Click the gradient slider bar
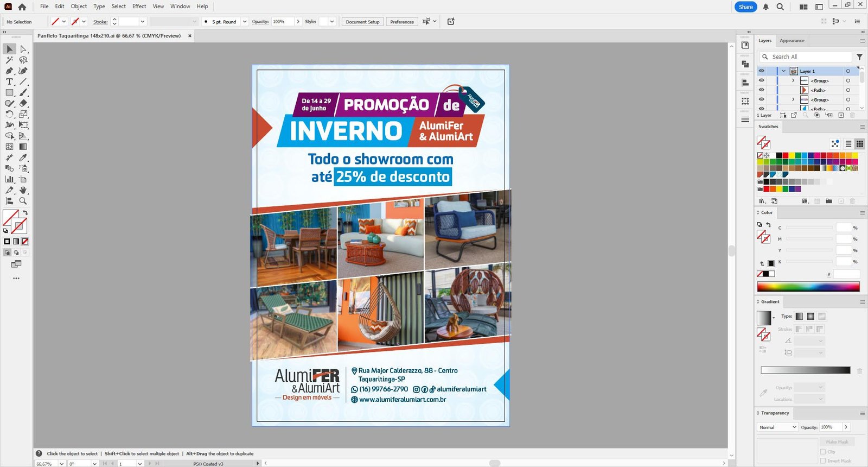Viewport: 868px width, 467px height. pyautogui.click(x=806, y=370)
